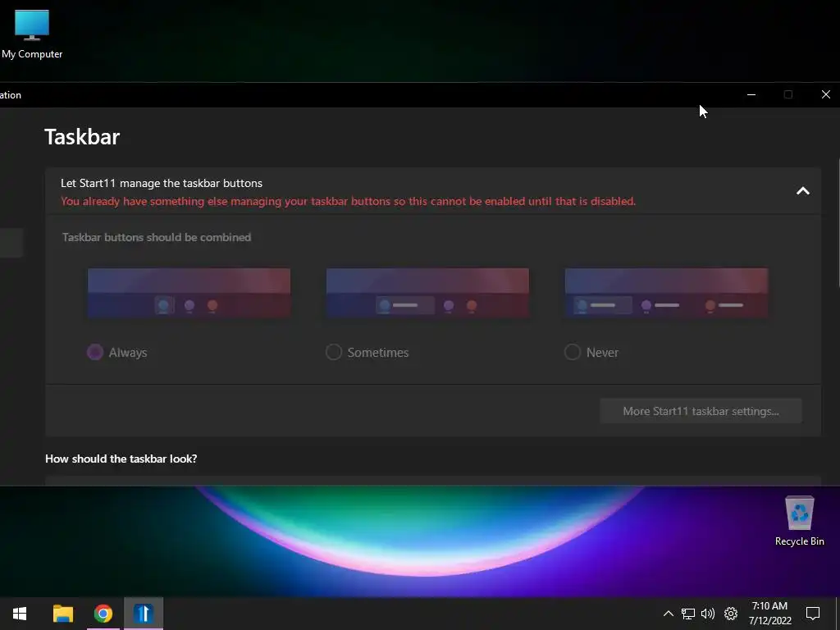The height and width of the screenshot is (630, 840).
Task: Click the red warning about taskbar buttons
Action: click(x=348, y=202)
